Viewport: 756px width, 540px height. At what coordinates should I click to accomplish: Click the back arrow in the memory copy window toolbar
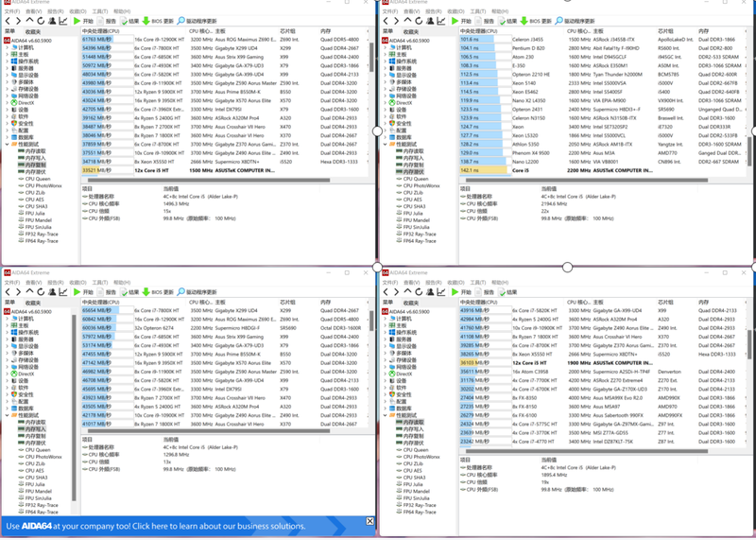(x=8, y=21)
